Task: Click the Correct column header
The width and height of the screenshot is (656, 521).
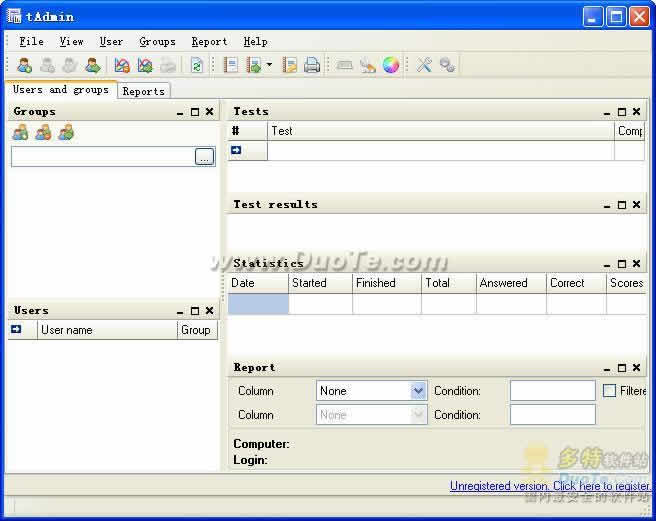Action: click(577, 283)
